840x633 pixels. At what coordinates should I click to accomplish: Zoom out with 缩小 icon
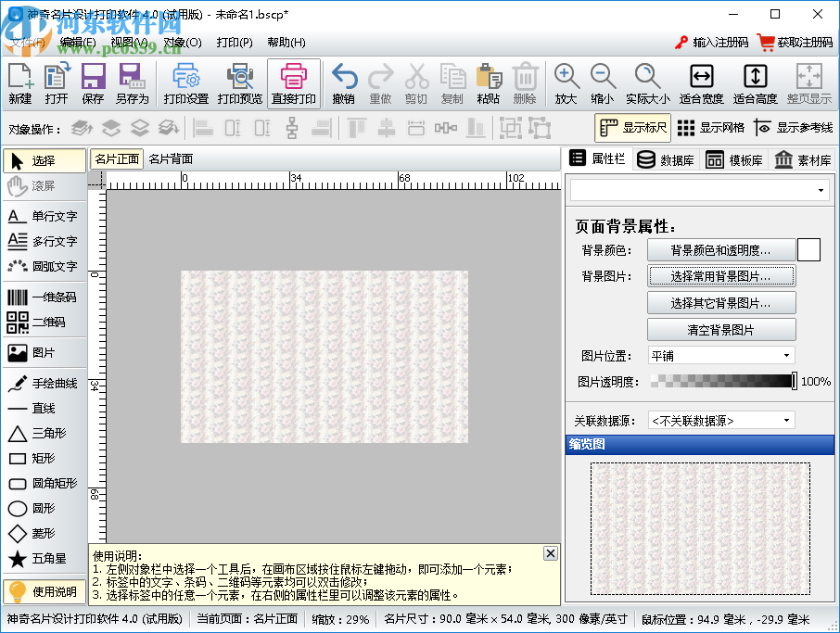[x=602, y=83]
